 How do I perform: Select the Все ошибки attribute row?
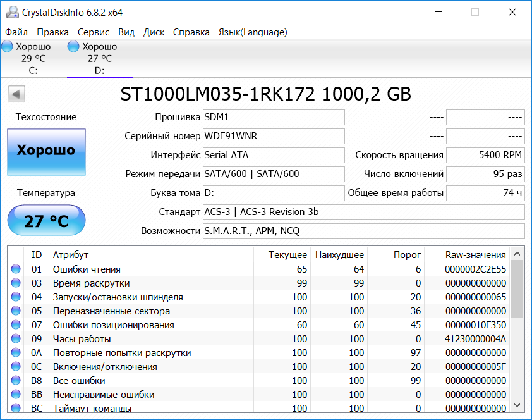tap(258, 380)
